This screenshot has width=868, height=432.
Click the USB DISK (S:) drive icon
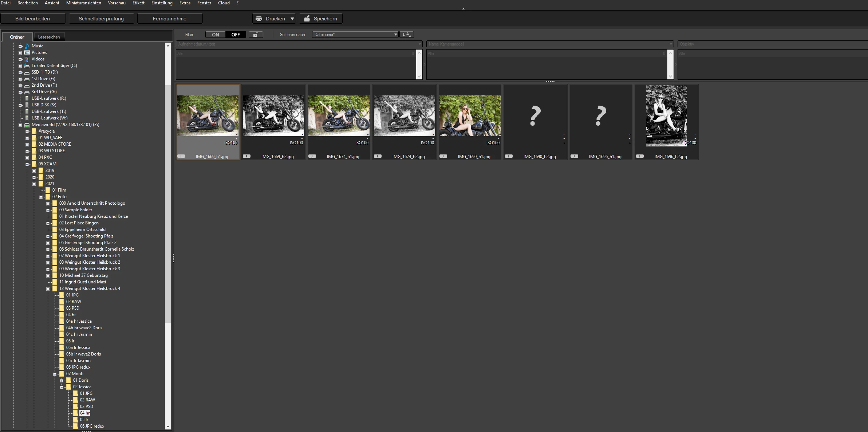[27, 105]
